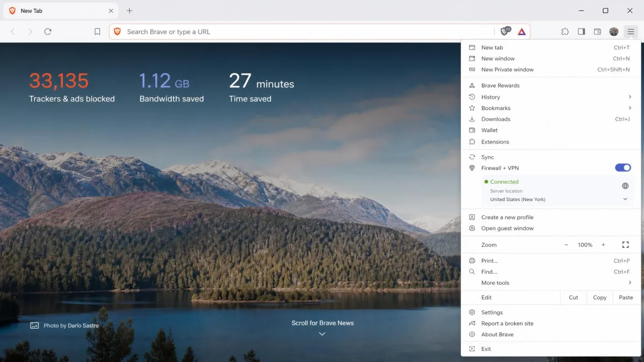Open About Brave
Viewport: 644px width, 362px height.
[x=551, y=335]
